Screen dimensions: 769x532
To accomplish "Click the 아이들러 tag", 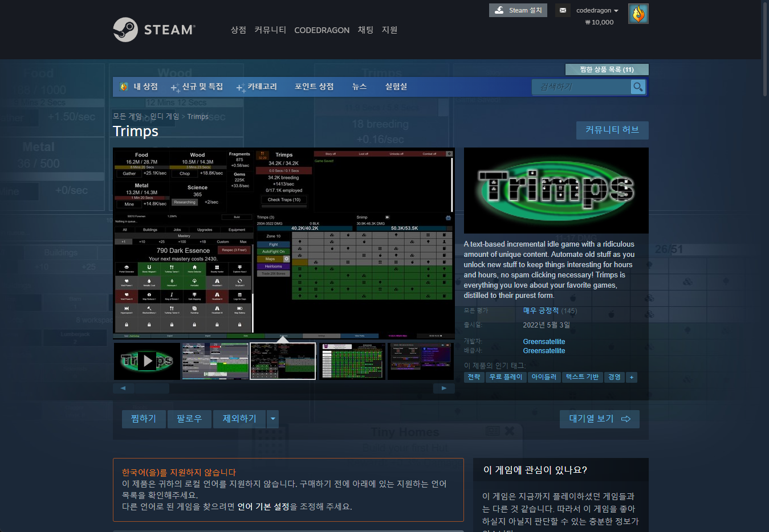I will 544,377.
